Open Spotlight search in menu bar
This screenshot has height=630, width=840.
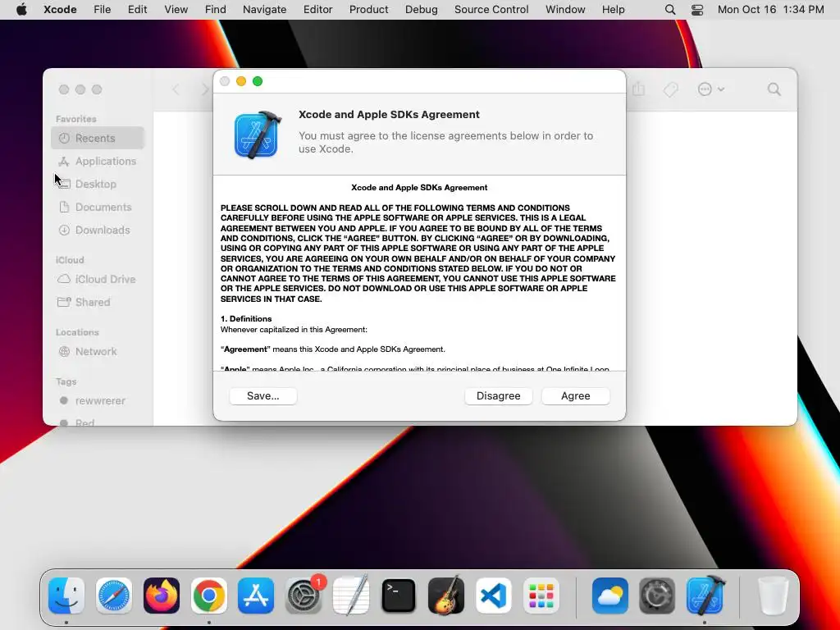click(669, 10)
